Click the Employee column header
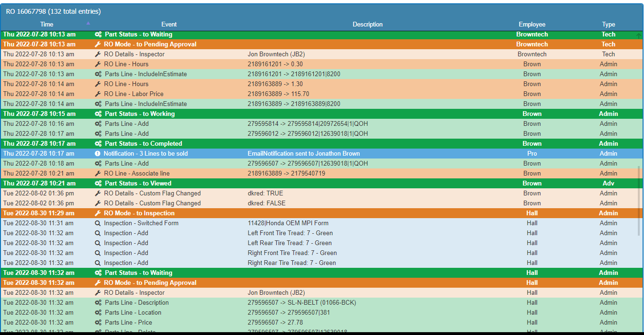The height and width of the screenshot is (335, 644). pos(532,24)
